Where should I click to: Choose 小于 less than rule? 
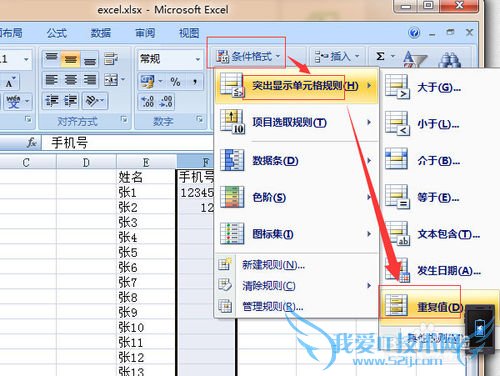(x=438, y=124)
